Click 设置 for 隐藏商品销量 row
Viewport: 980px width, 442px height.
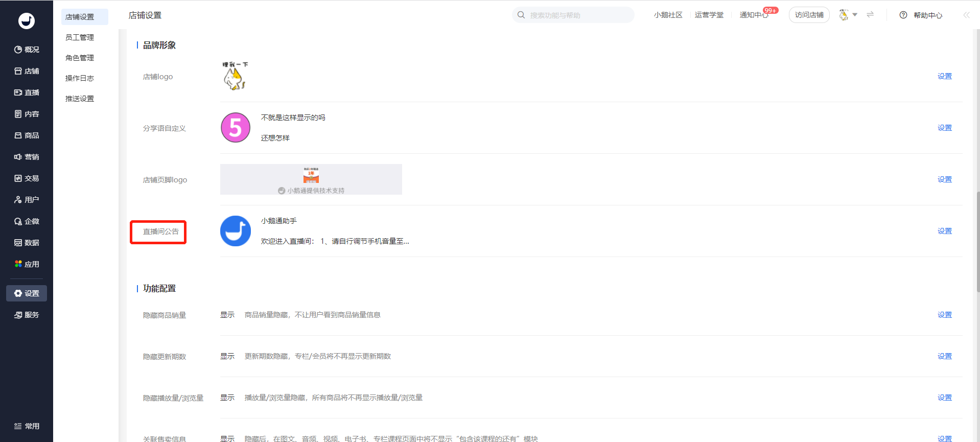[x=945, y=315]
